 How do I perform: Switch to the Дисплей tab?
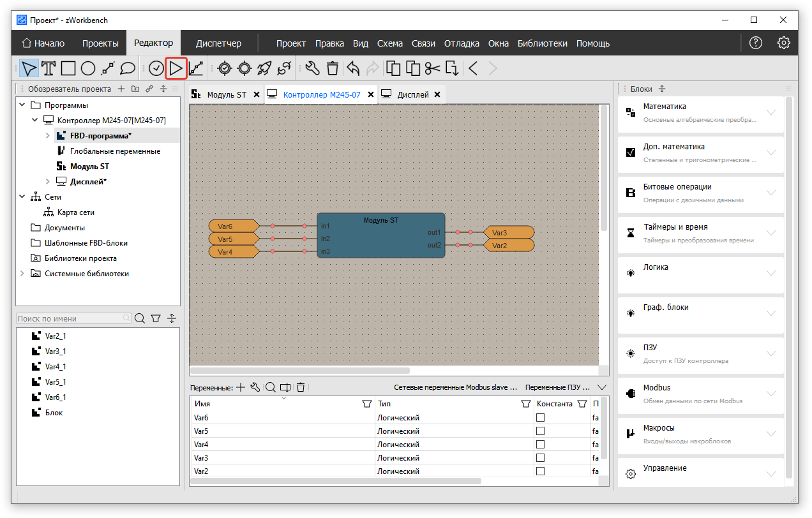point(412,94)
